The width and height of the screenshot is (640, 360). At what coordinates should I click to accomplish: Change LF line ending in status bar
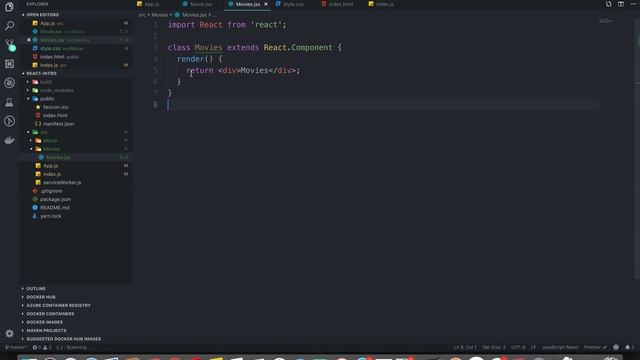(x=533, y=347)
